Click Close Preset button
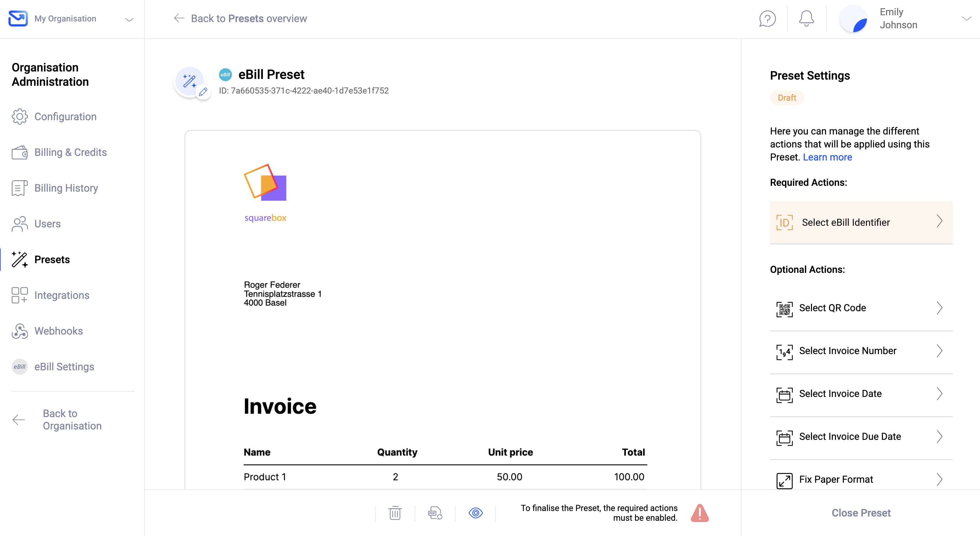This screenshot has height=536, width=980. click(x=861, y=513)
